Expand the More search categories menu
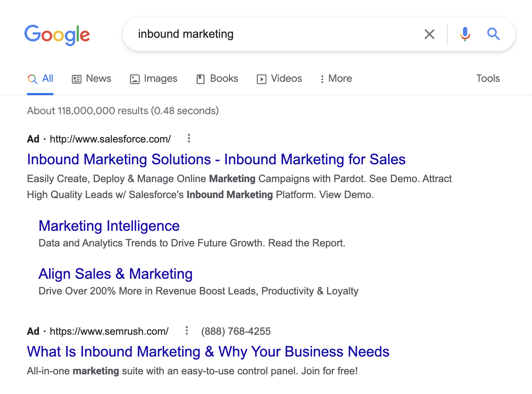 (x=336, y=79)
